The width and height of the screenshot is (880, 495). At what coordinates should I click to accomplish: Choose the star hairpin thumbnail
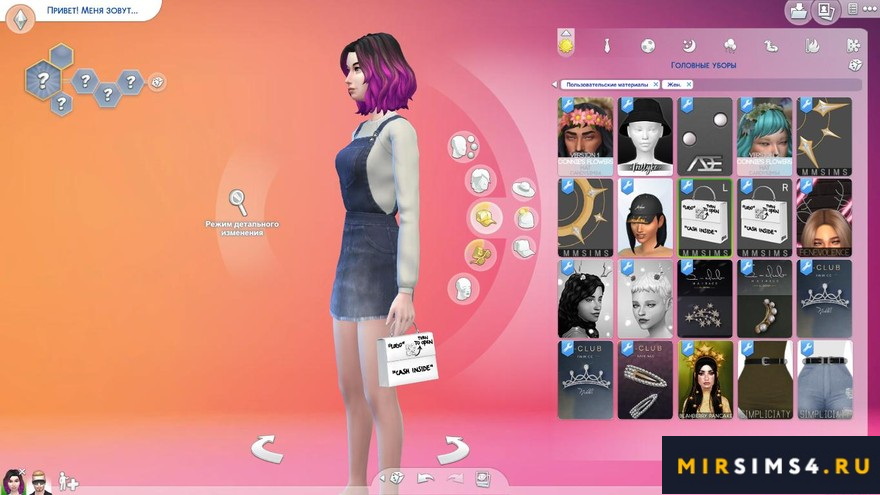tap(705, 299)
